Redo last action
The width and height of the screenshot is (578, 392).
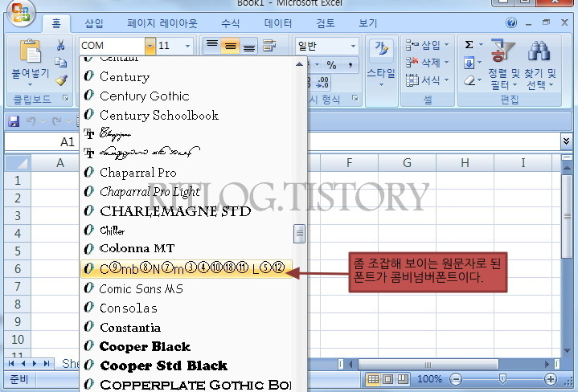[x=57, y=121]
